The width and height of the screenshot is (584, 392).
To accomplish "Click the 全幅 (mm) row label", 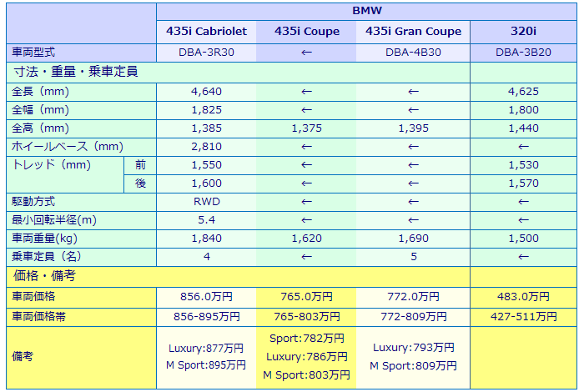I will [81, 110].
